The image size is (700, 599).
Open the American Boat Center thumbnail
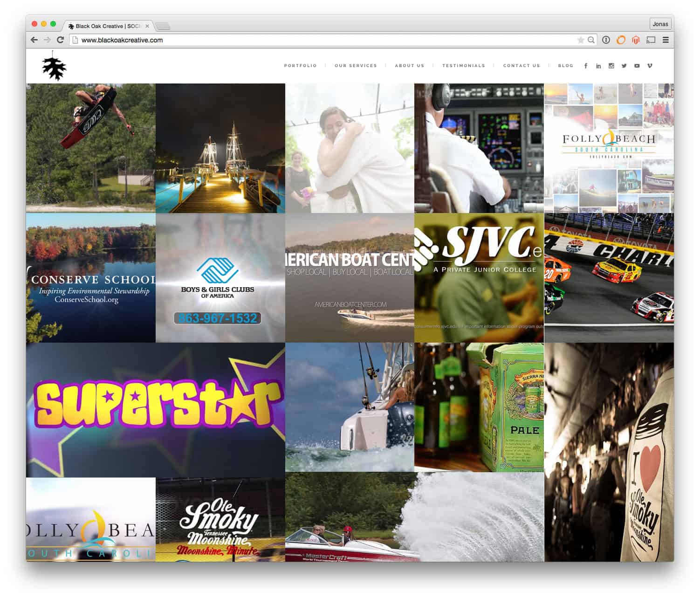(350, 278)
